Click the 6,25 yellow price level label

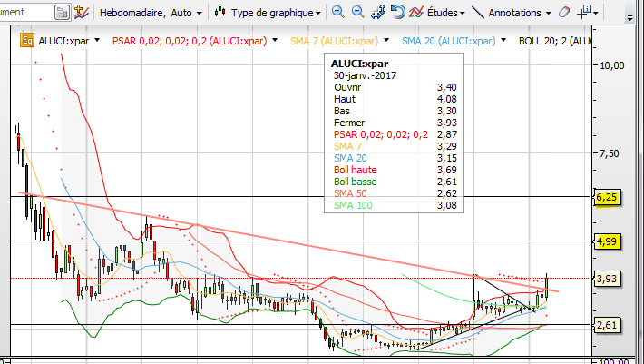click(607, 198)
